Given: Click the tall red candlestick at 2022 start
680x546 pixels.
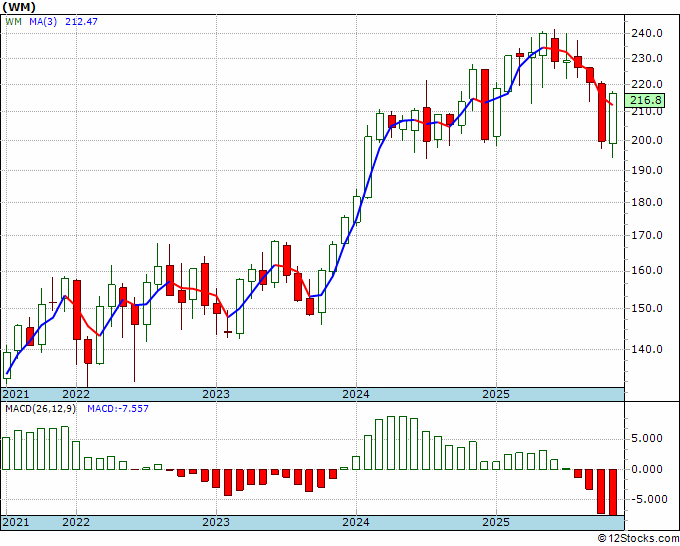Looking at the screenshot, I should (77, 310).
